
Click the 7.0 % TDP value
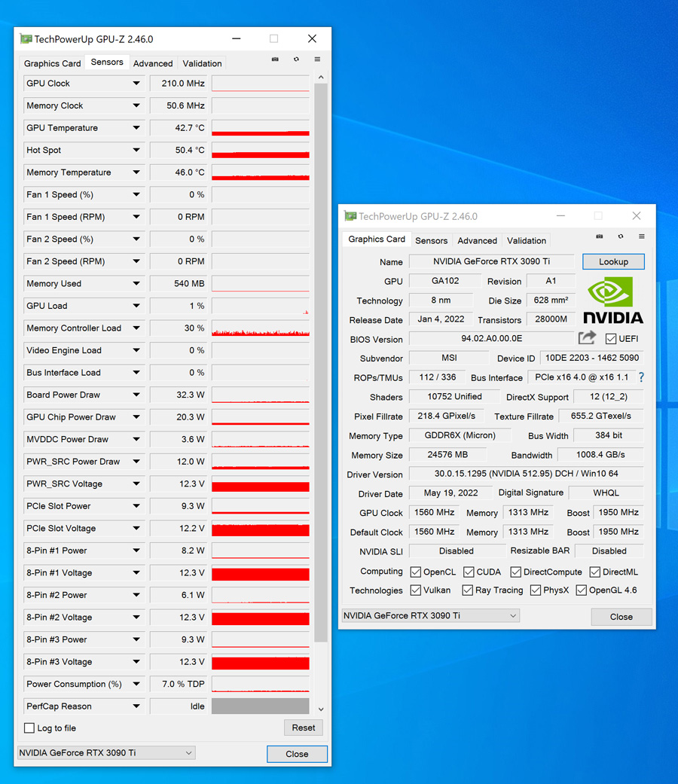pos(179,684)
